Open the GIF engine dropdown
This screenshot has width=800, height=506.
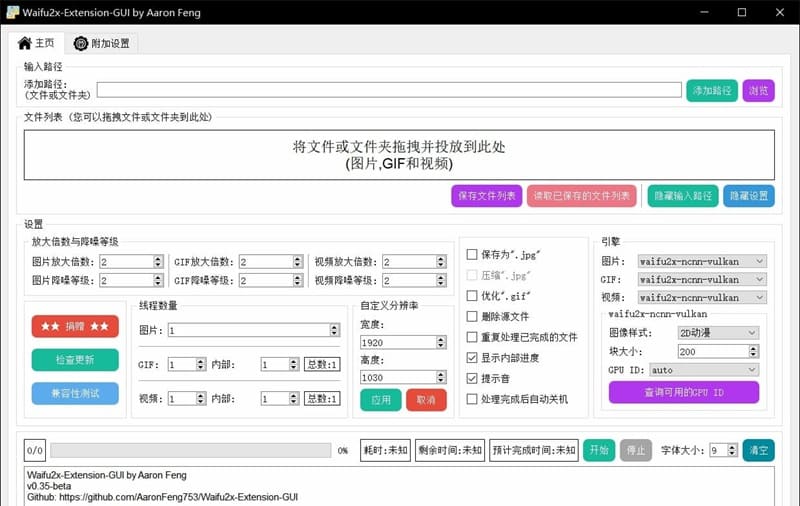point(702,280)
